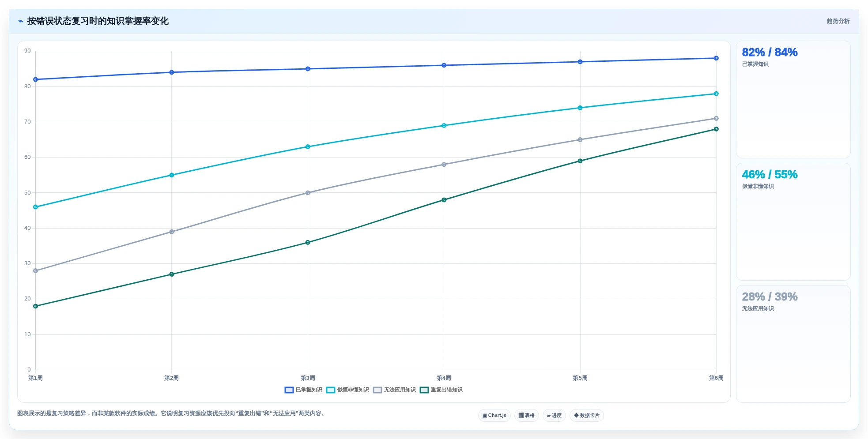Click the 数据卡片 chip
Viewport: 868px width, 439px height.
587,416
